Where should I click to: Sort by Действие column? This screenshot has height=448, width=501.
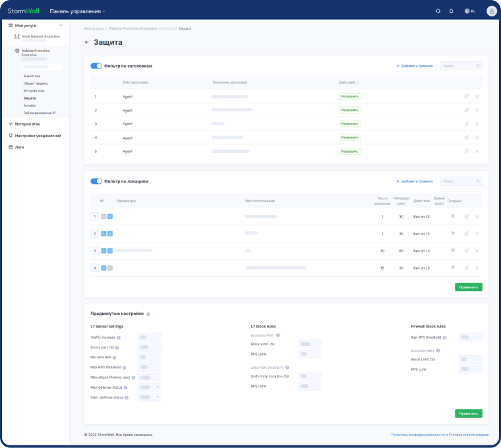(x=349, y=82)
